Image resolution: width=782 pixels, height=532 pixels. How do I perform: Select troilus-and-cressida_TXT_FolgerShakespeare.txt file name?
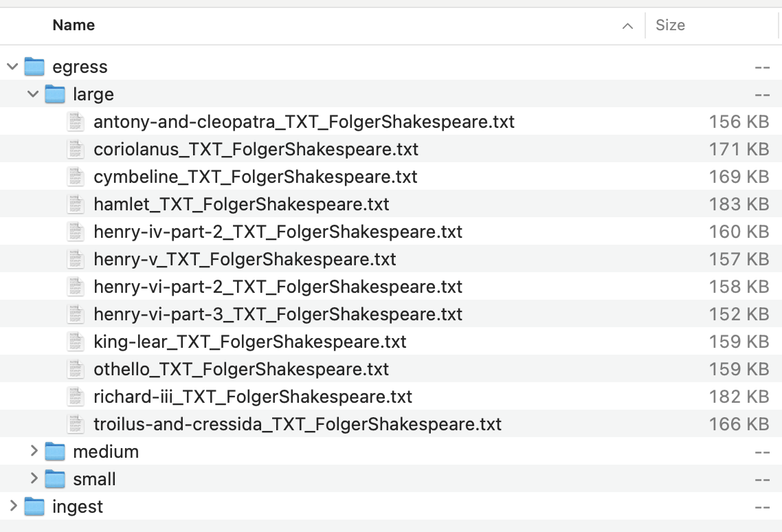pyautogui.click(x=298, y=424)
